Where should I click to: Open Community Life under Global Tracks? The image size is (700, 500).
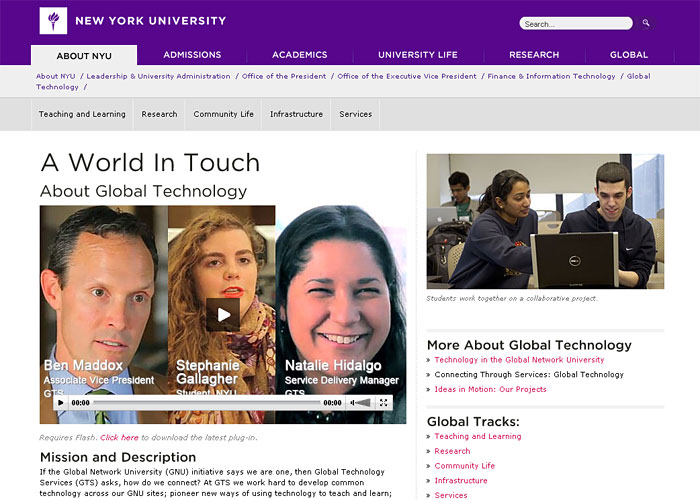pos(465,466)
